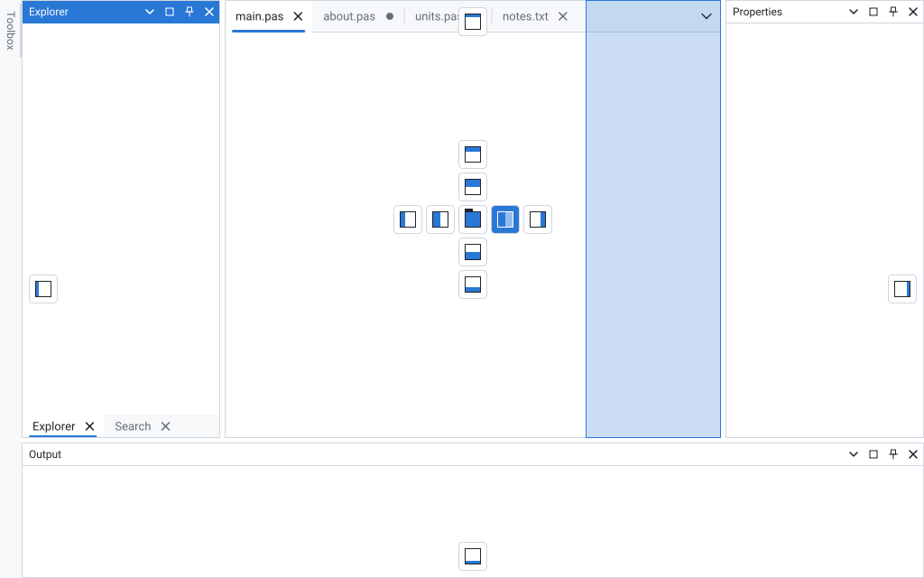924x578 pixels.
Task: Close the notes.txt tab
Action: [x=563, y=16]
